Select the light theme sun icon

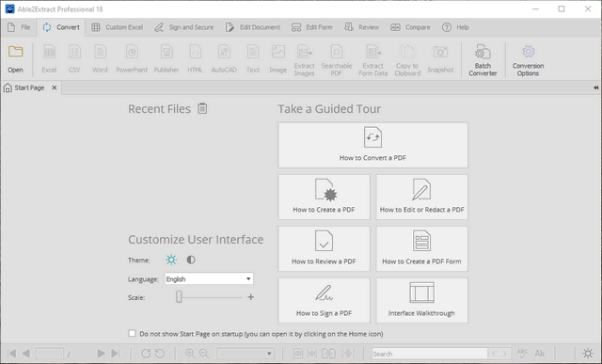pyautogui.click(x=171, y=260)
